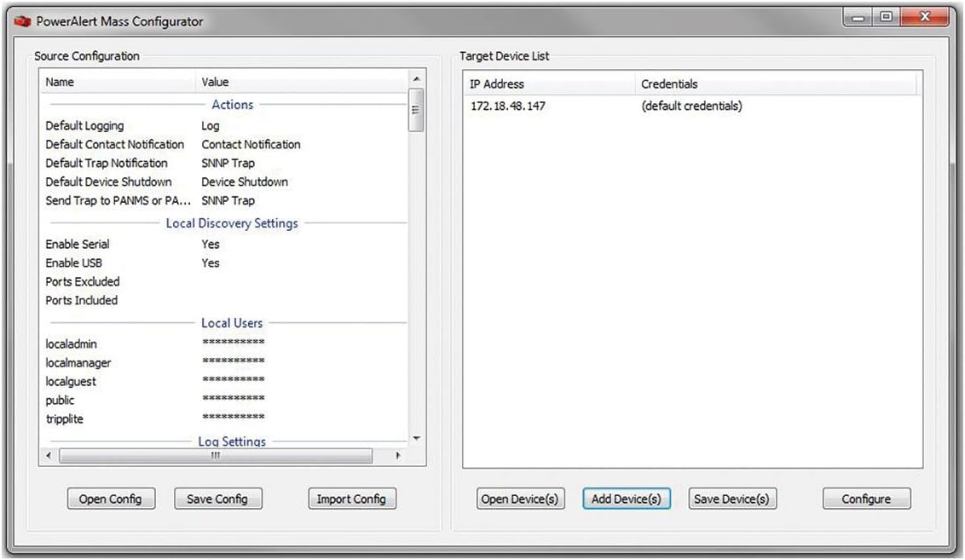Select the public user row
The width and height of the screenshot is (965, 560).
click(x=224, y=400)
